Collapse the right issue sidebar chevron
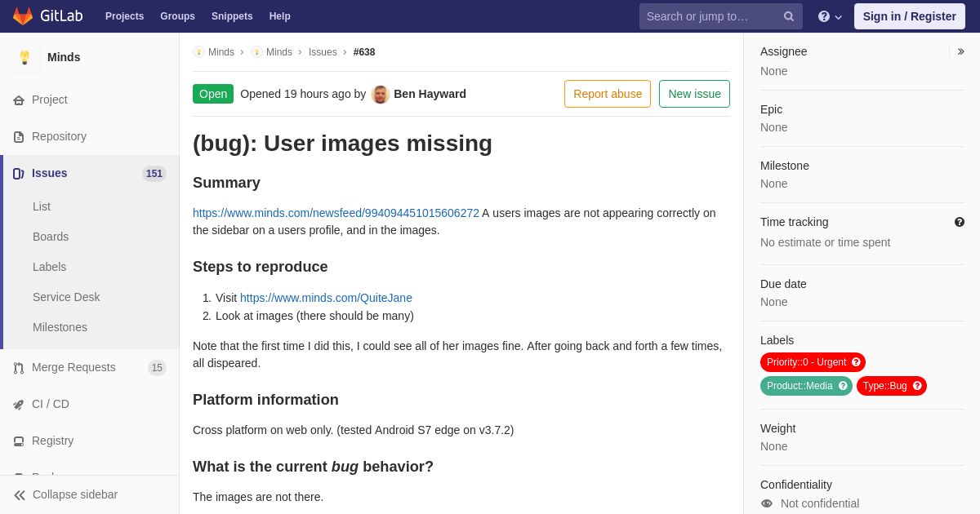980x514 pixels. point(960,51)
